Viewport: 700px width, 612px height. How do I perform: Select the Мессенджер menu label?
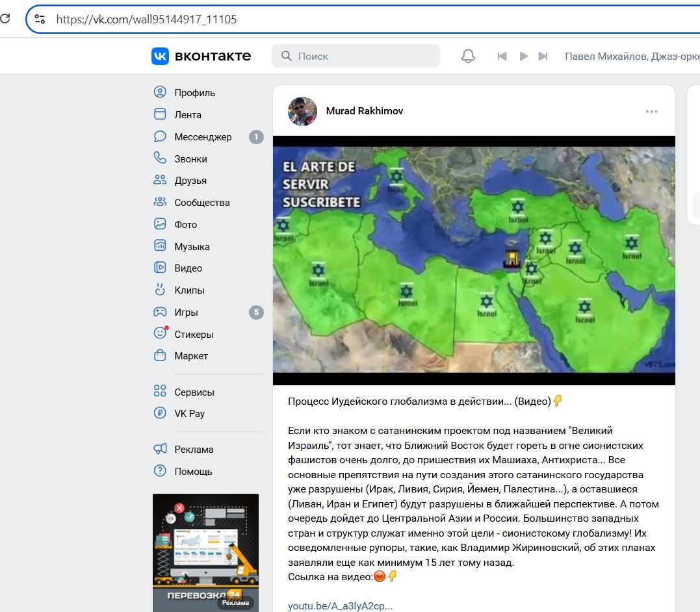(x=203, y=137)
